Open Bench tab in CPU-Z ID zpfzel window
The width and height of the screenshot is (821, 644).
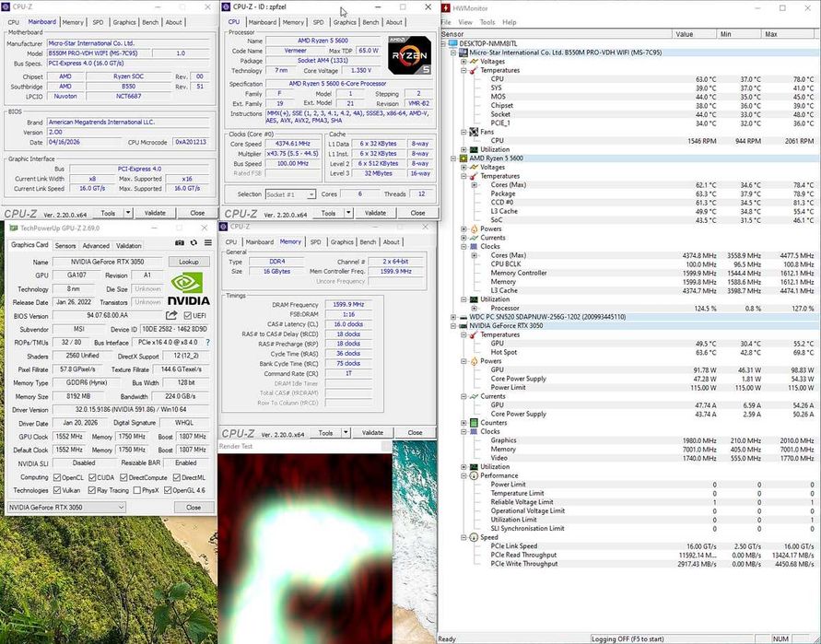point(370,22)
